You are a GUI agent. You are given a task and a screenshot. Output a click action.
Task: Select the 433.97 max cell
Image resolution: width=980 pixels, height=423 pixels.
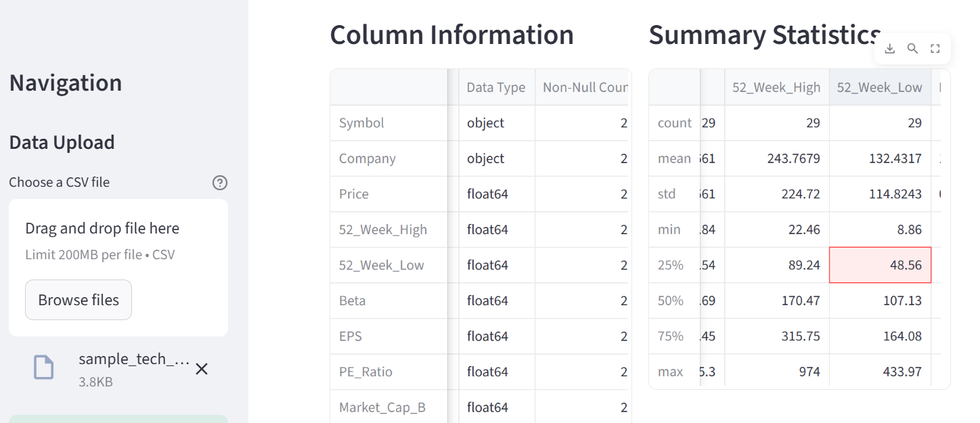[880, 372]
